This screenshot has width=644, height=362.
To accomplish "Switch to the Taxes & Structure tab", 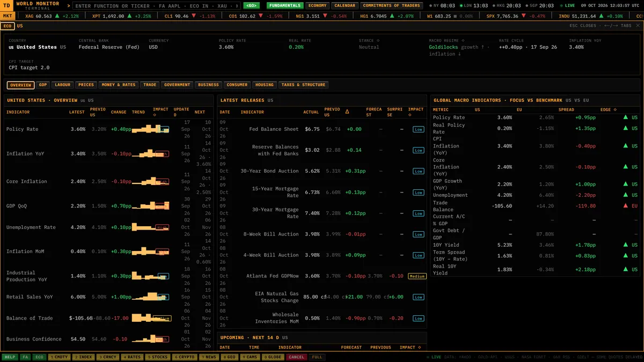I will [x=303, y=85].
